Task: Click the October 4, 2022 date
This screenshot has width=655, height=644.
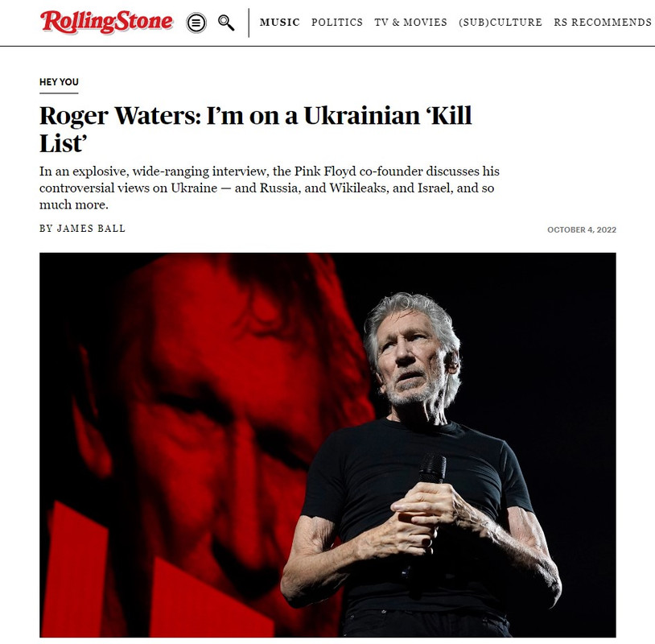Action: click(582, 229)
